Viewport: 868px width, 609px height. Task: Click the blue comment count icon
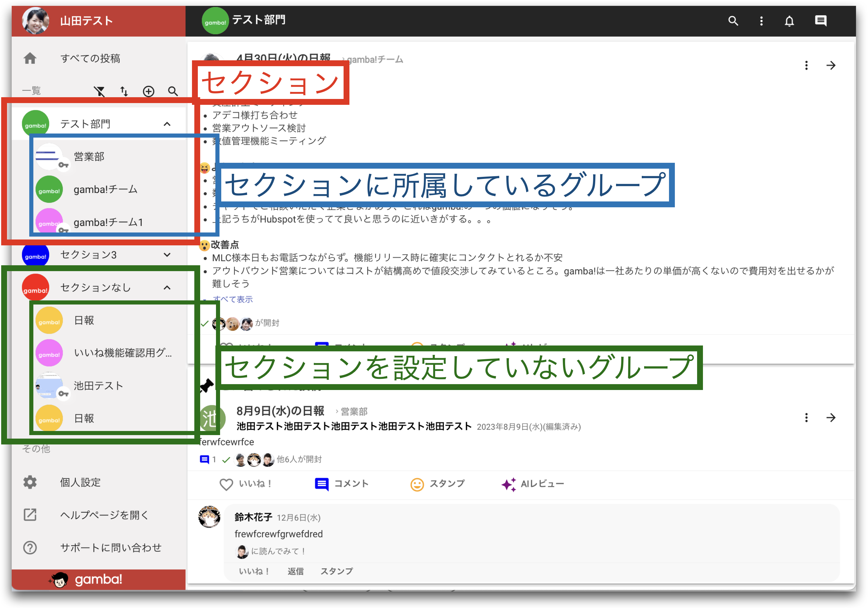coord(204,460)
